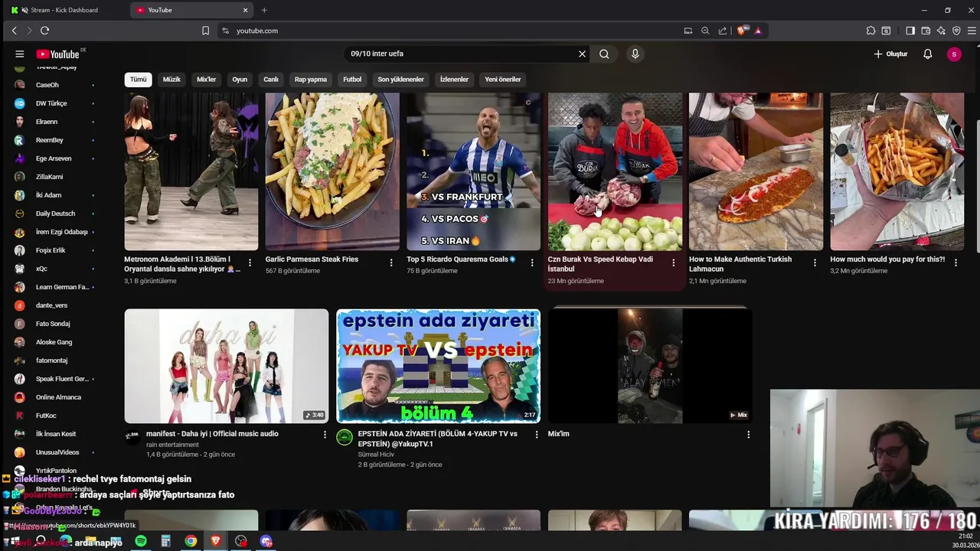Select the Yeni öneriler filter chip

(503, 80)
